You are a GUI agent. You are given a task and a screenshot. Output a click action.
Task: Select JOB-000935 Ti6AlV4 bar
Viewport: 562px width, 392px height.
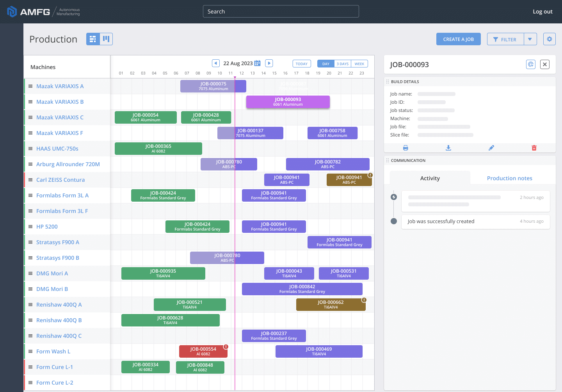[x=163, y=273]
